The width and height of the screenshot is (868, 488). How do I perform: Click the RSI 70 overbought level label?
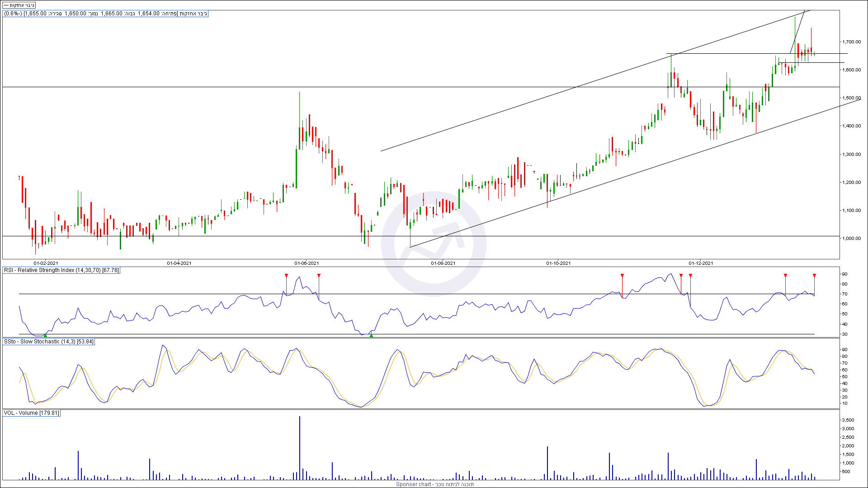pos(844,294)
